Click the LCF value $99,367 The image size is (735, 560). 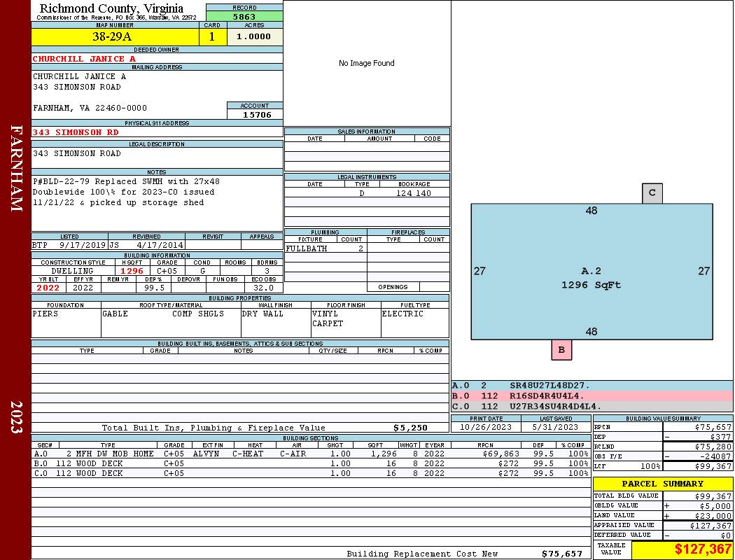tap(713, 466)
